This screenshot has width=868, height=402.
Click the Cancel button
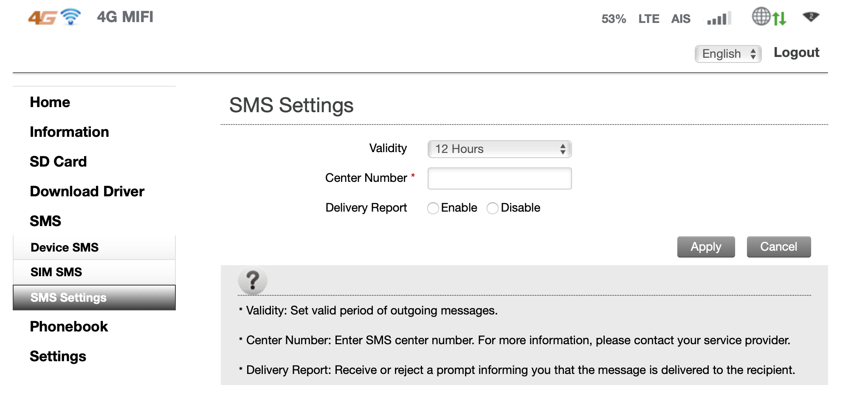(779, 247)
